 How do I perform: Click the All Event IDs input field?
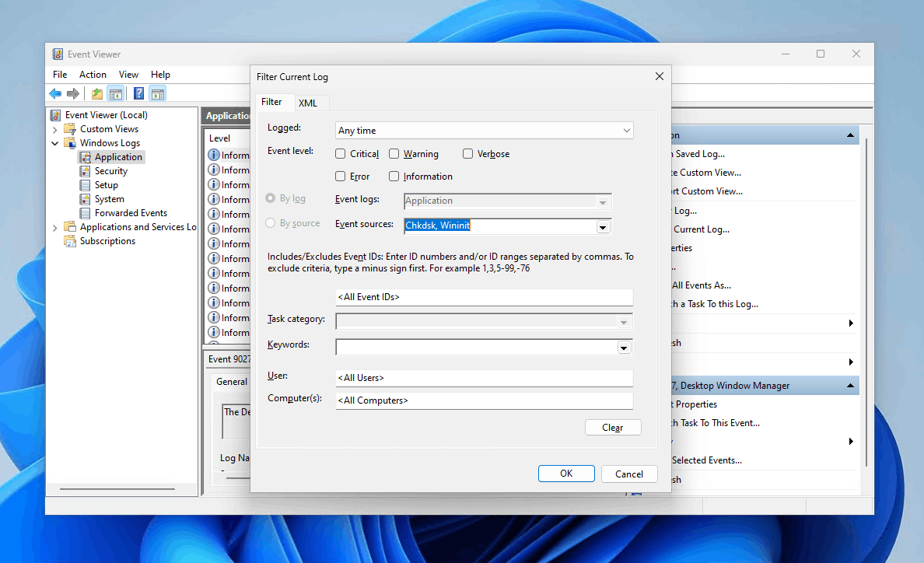tap(484, 297)
